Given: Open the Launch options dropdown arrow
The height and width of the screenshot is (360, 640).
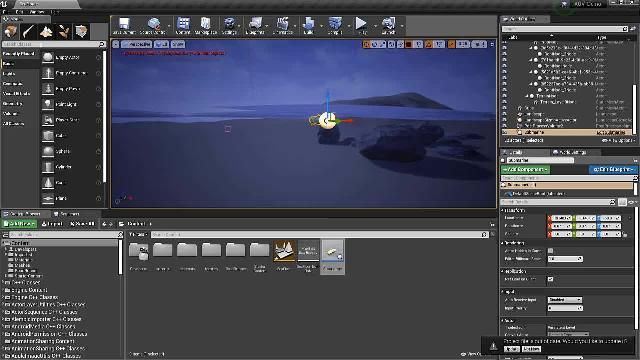Looking at the screenshot, I should (x=402, y=26).
